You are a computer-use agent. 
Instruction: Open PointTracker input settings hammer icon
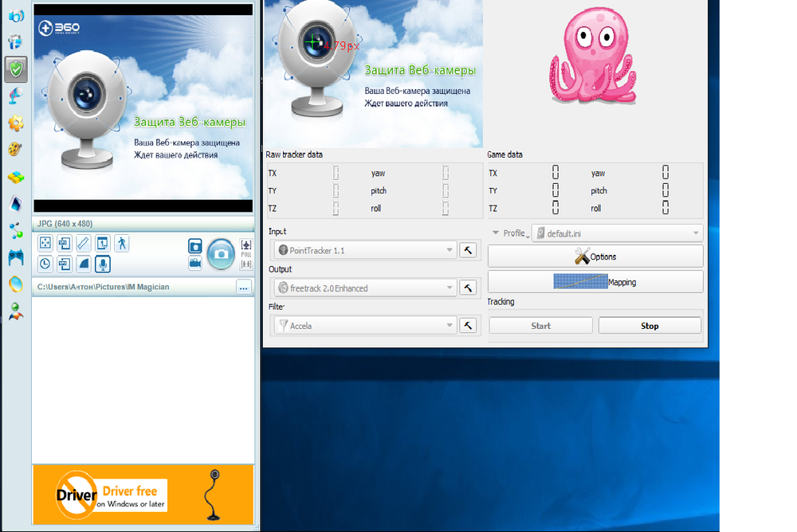pyautogui.click(x=468, y=250)
